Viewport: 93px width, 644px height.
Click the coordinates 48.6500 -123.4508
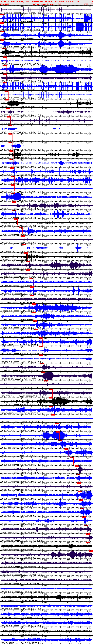(x=54, y=2)
